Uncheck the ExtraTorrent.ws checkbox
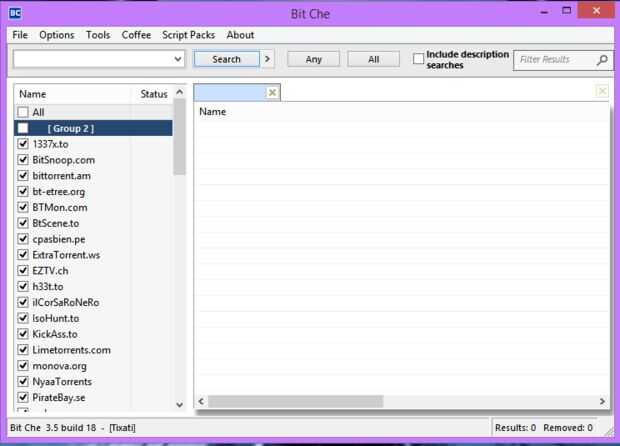Viewport: 620px width, 446px height. (23, 255)
